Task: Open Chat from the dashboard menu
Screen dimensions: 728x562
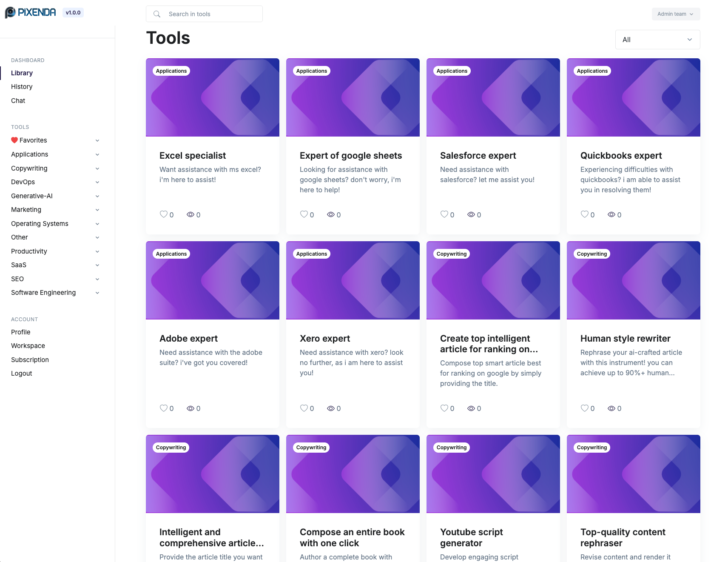Action: pyautogui.click(x=18, y=100)
